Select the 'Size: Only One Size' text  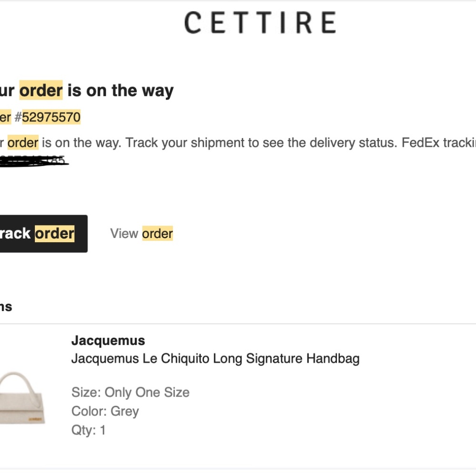tap(130, 392)
